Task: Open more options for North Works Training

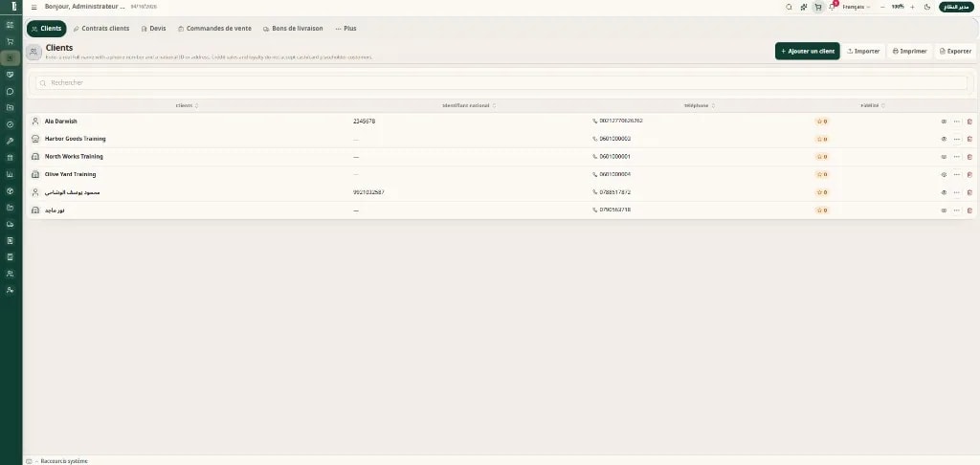Action: 957,157
